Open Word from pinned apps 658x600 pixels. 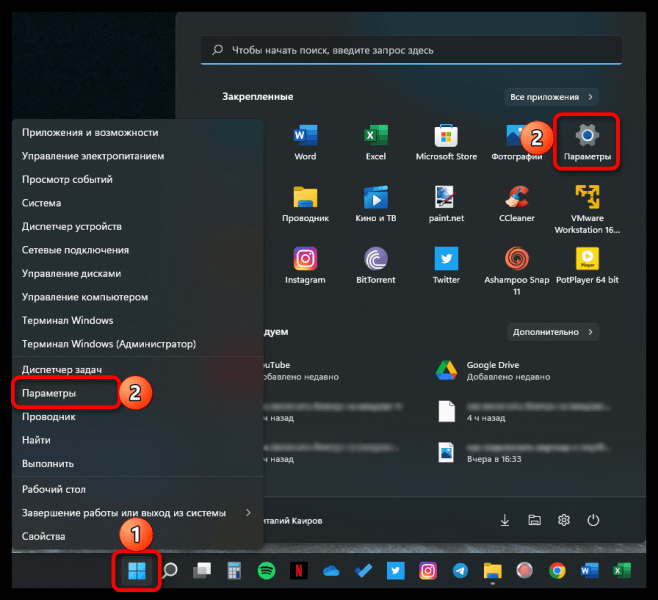[305, 142]
